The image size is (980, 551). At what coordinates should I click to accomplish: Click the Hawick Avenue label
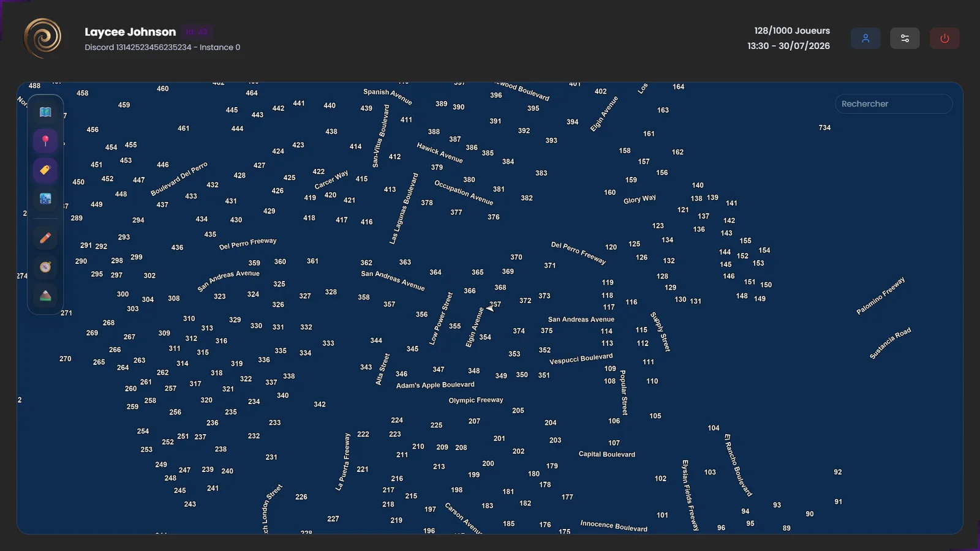point(440,152)
